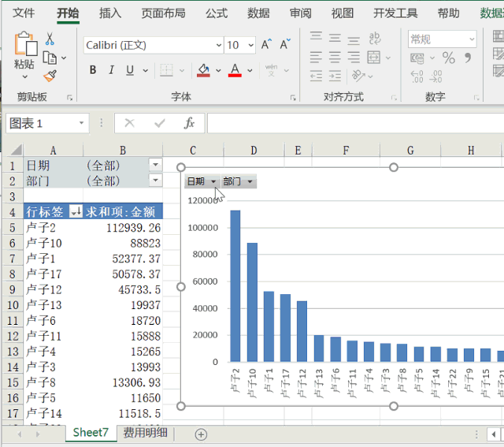The height and width of the screenshot is (447, 504).
Task: Align text to vertical middle
Action: (x=335, y=38)
